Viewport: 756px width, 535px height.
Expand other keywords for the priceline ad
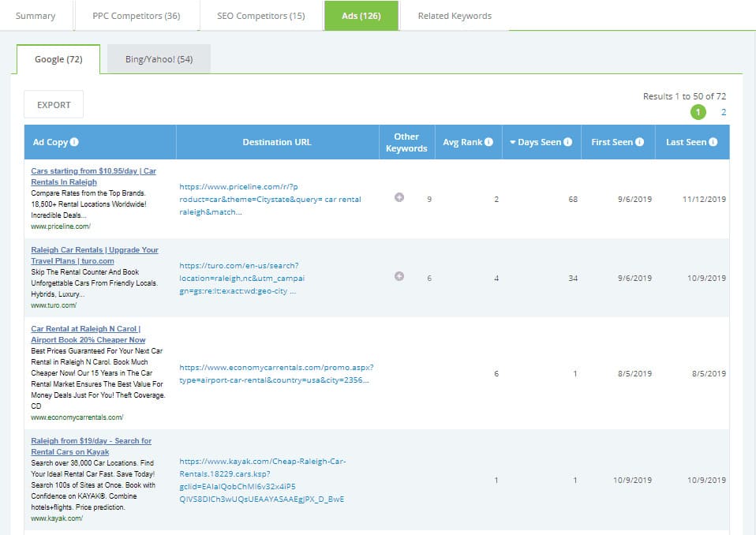(399, 197)
